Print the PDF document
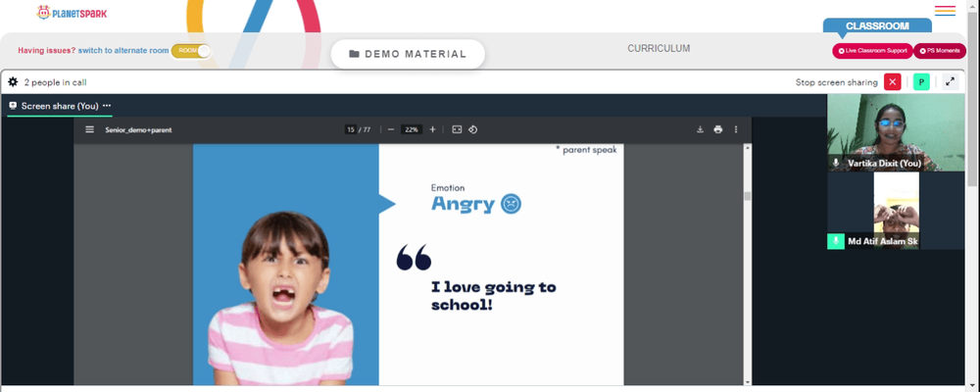 point(718,129)
